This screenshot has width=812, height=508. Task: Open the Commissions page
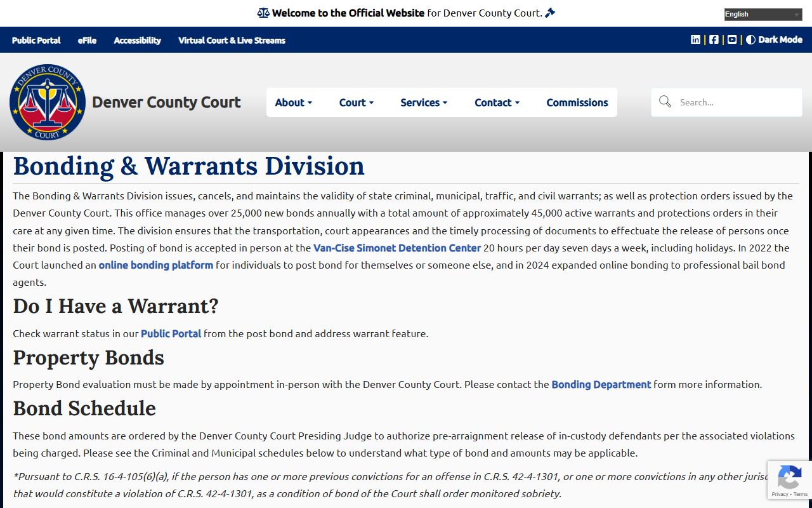pyautogui.click(x=577, y=102)
